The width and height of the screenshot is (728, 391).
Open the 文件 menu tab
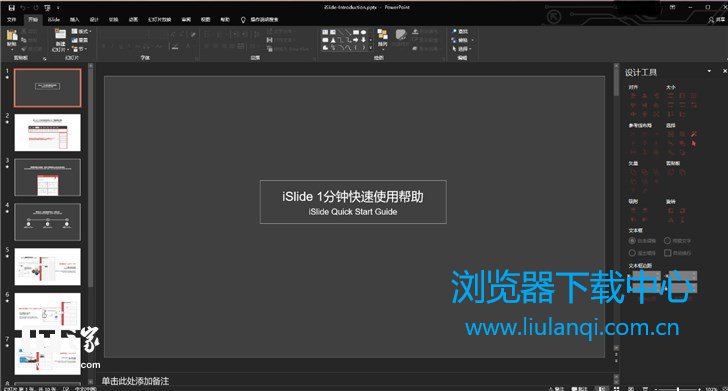pyautogui.click(x=12, y=20)
